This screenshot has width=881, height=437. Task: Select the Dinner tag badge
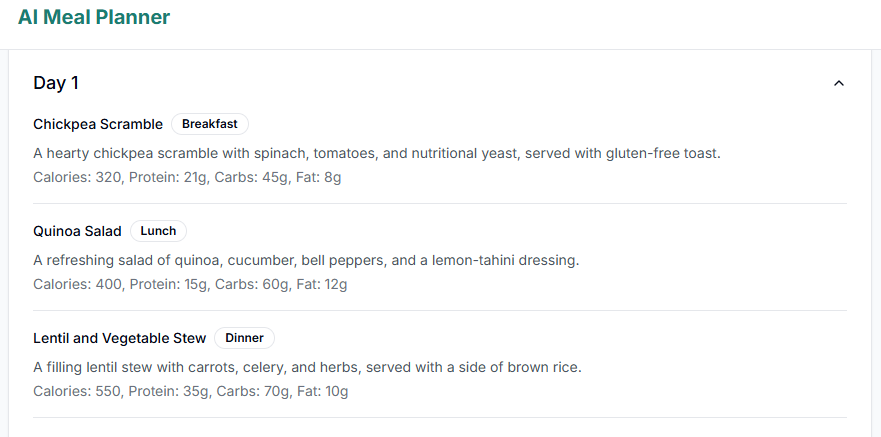tap(244, 338)
